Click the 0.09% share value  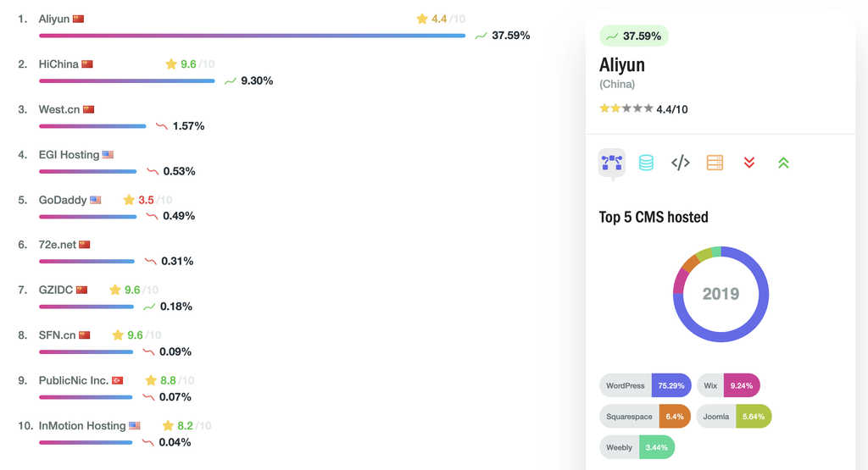[175, 351]
